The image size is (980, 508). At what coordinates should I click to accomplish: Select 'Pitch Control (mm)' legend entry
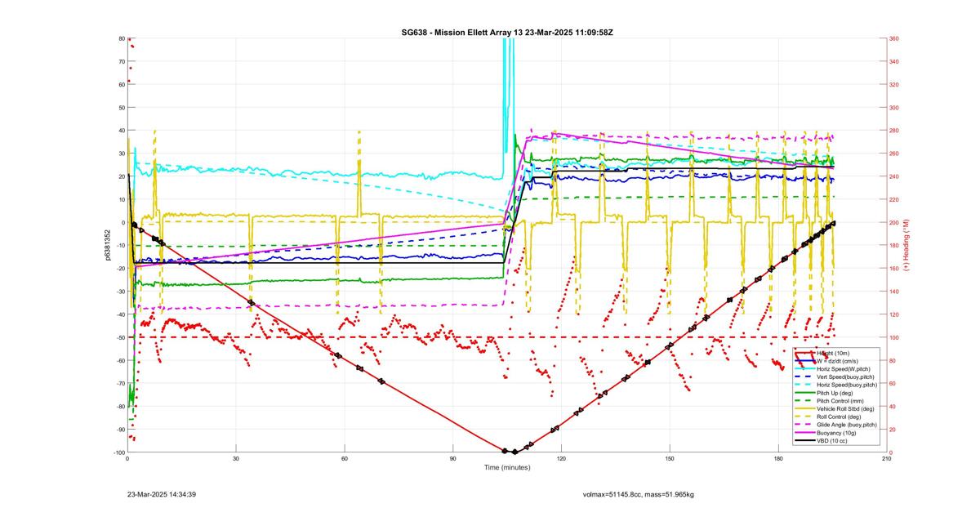coord(840,401)
